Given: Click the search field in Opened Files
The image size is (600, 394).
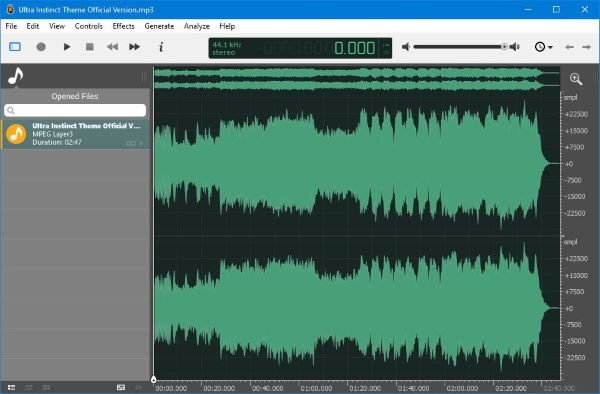Looking at the screenshot, I should point(75,110).
